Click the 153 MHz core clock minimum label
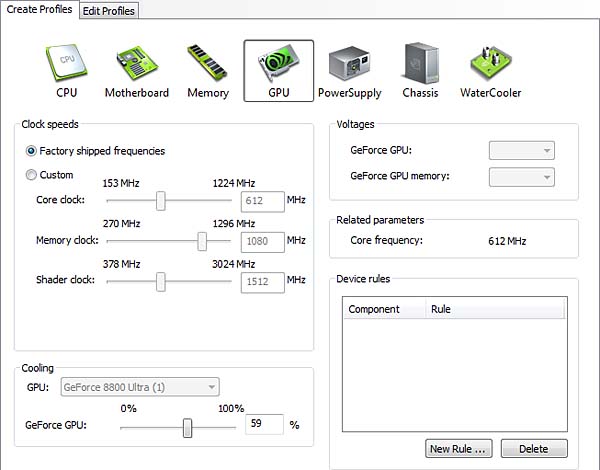This screenshot has height=470, width=600. pyautogui.click(x=121, y=183)
